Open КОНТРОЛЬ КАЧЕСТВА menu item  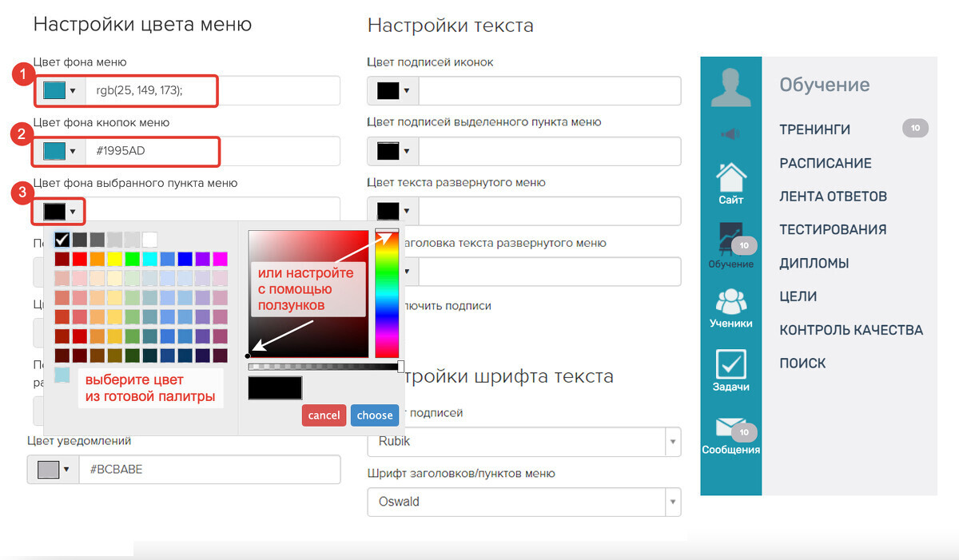851,330
